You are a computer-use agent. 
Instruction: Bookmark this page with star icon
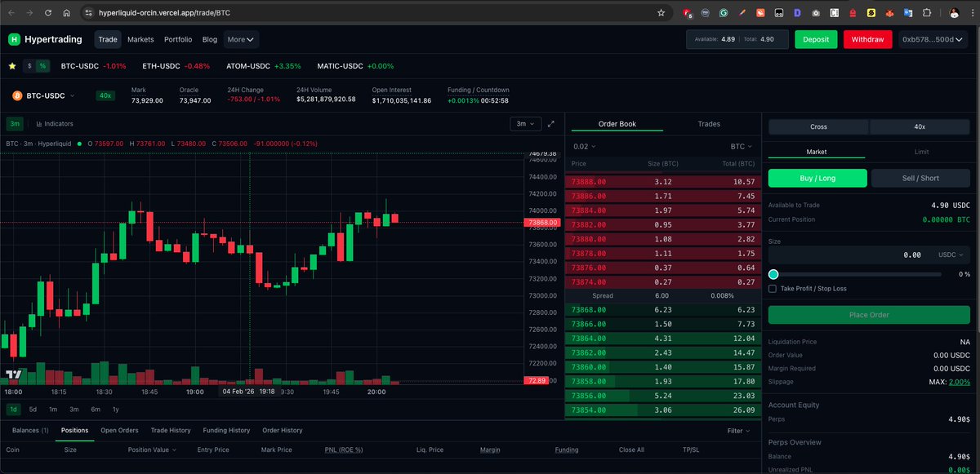661,13
